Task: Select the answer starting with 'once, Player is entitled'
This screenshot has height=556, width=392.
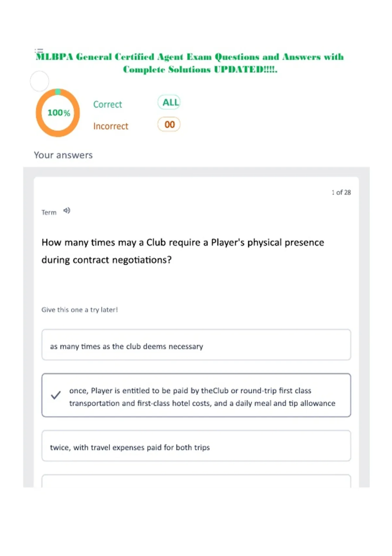Action: tap(196, 395)
